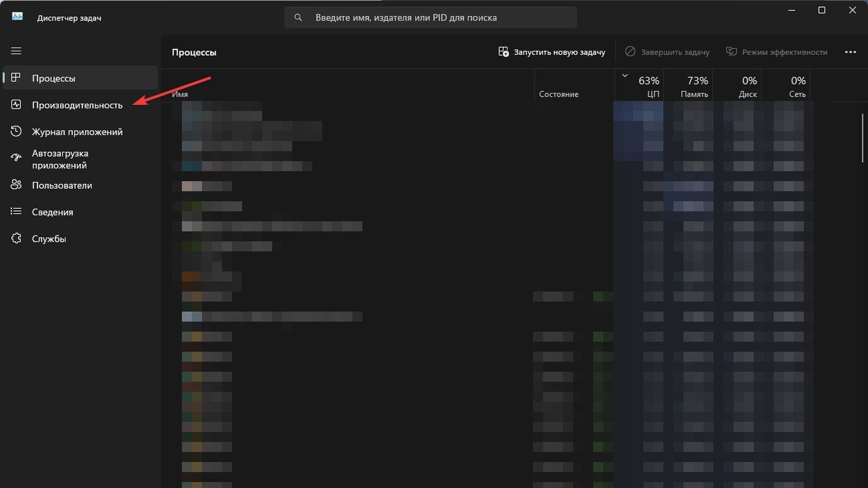Screen dimensions: 868x488
Task: Show the Сведения details tab
Action: [81, 212]
